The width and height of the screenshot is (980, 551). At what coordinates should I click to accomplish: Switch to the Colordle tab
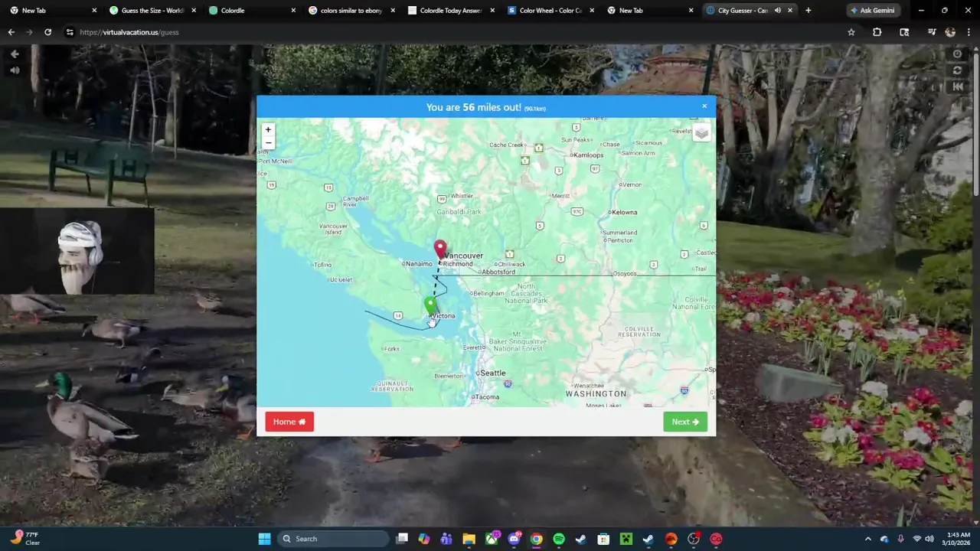[251, 11]
